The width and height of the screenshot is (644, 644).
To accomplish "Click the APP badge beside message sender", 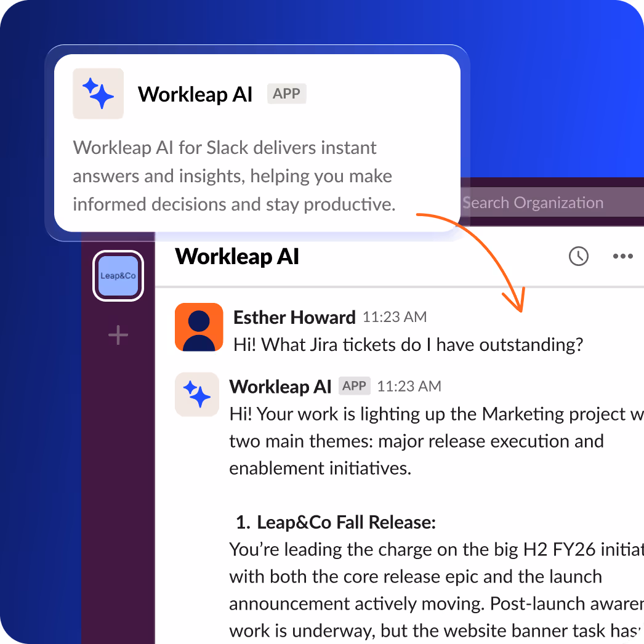I will [355, 385].
